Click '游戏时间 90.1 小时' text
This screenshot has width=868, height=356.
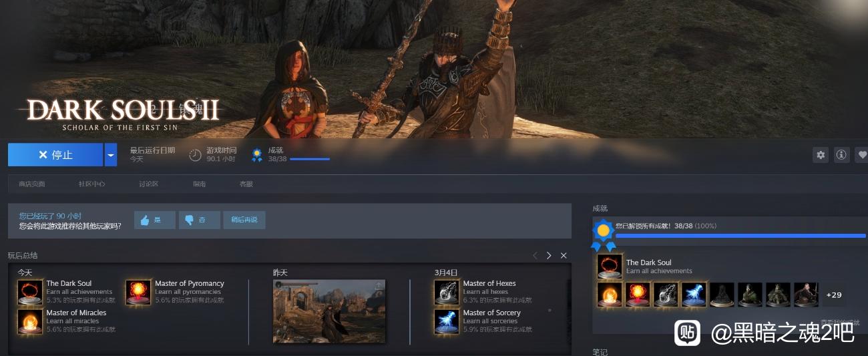[x=222, y=154]
